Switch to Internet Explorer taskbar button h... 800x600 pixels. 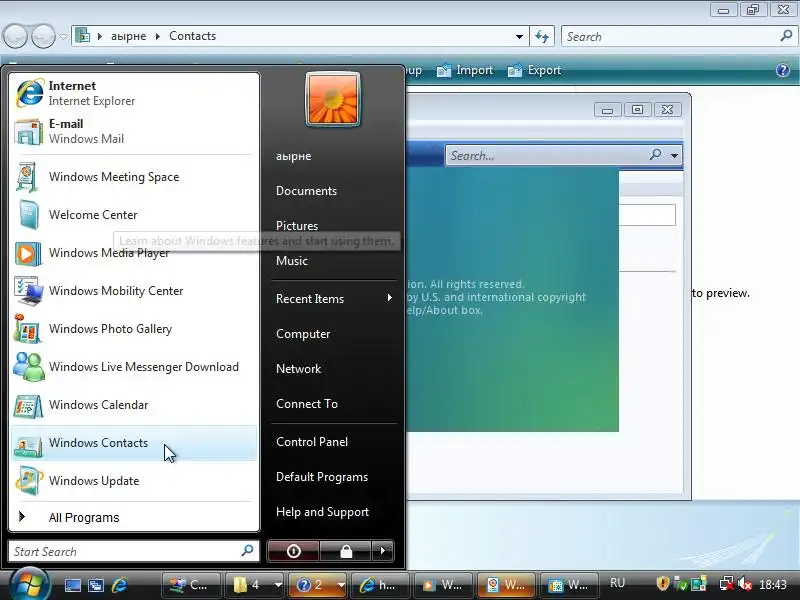(x=380, y=585)
